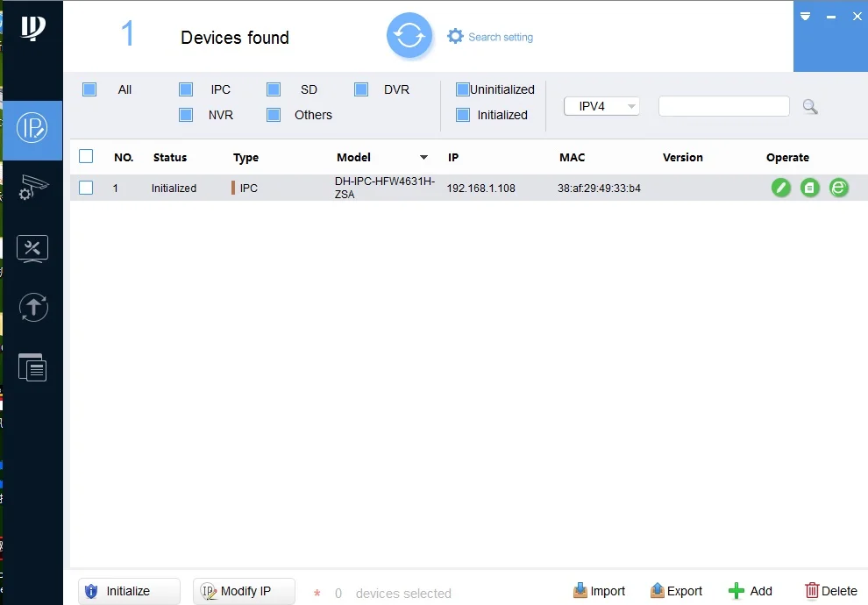
Task: Toggle the Uninitialized filter checkbox
Action: click(x=463, y=89)
